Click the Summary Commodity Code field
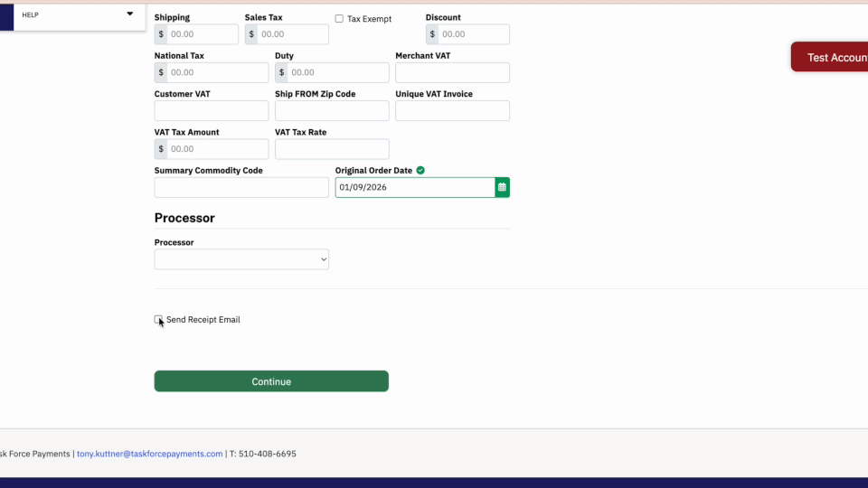 click(241, 188)
